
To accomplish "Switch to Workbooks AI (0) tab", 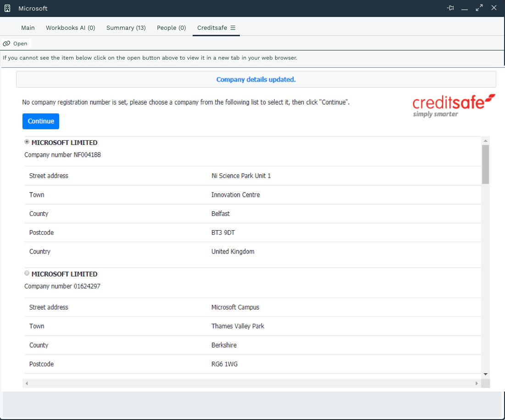I will pyautogui.click(x=71, y=28).
